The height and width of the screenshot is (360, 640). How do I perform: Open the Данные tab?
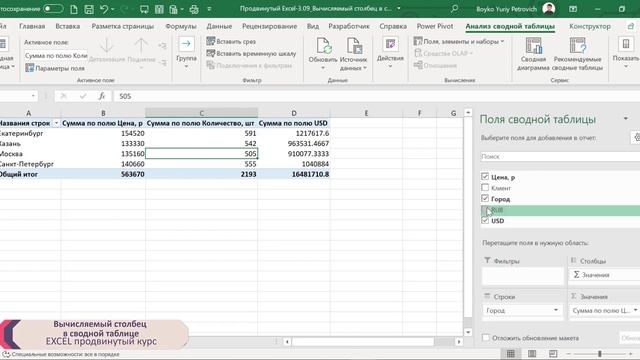point(219,26)
